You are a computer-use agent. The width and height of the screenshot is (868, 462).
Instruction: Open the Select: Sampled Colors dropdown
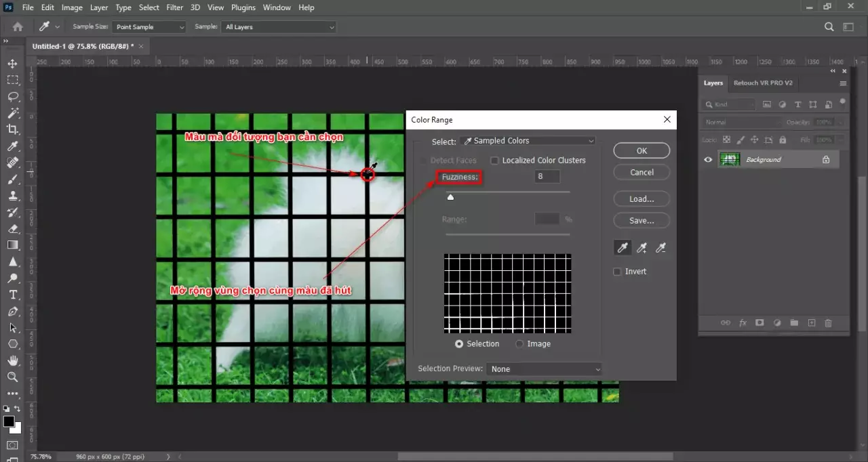click(x=528, y=140)
